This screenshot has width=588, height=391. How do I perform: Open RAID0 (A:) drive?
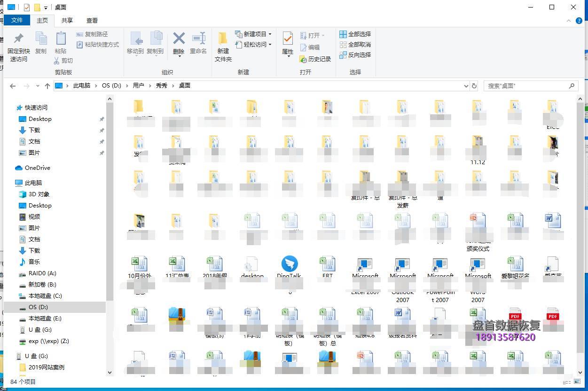[x=42, y=273]
